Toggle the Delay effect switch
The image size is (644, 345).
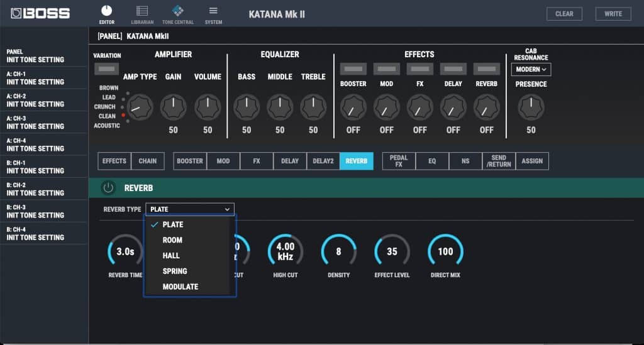(453, 69)
